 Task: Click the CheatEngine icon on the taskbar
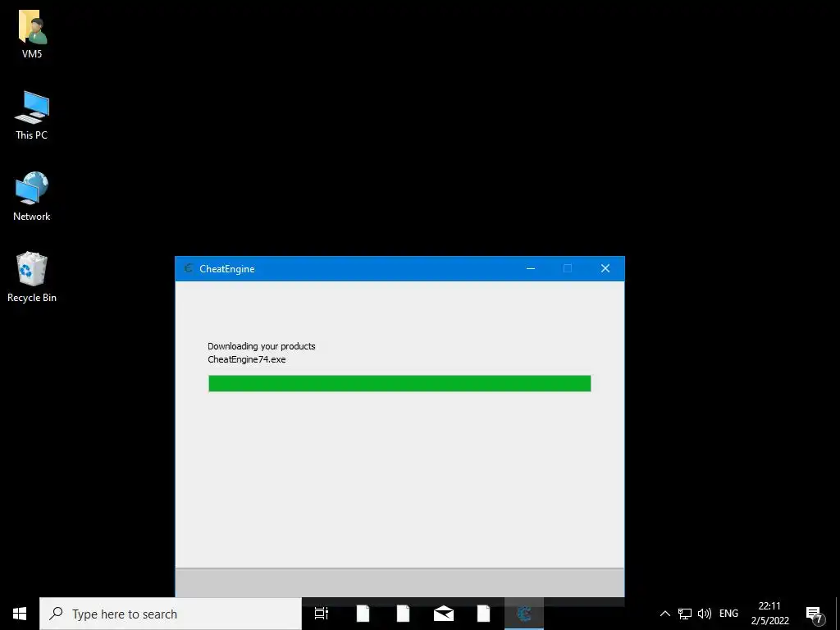(524, 614)
